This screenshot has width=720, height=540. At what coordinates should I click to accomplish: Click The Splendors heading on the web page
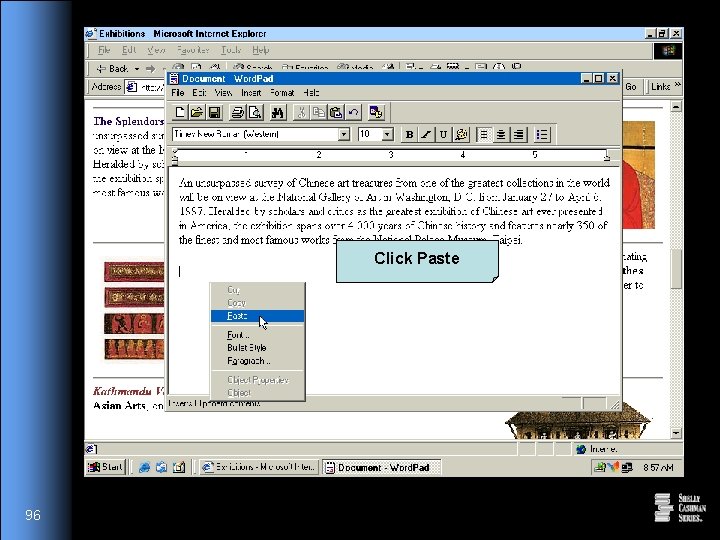coord(128,121)
